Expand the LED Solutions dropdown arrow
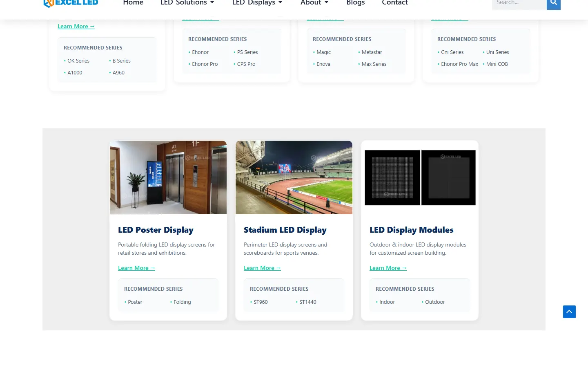Viewport: 588px width, 368px height. (x=212, y=3)
